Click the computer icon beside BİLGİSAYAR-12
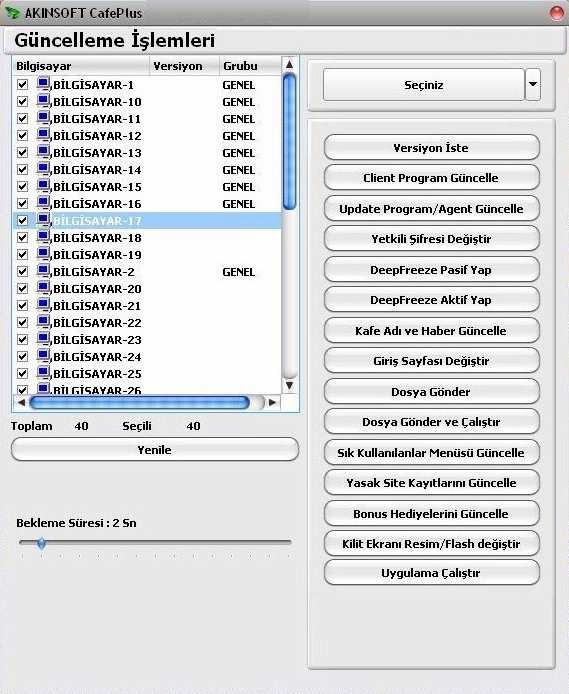This screenshot has height=694, width=569. 43,135
